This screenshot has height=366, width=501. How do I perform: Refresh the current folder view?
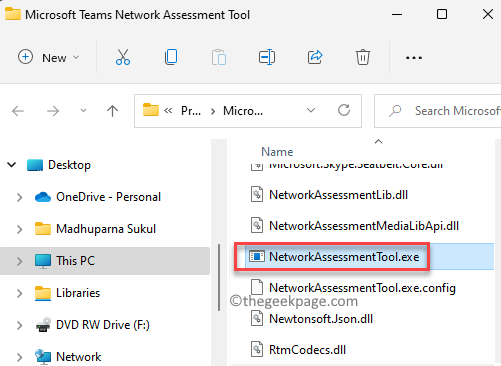344,110
